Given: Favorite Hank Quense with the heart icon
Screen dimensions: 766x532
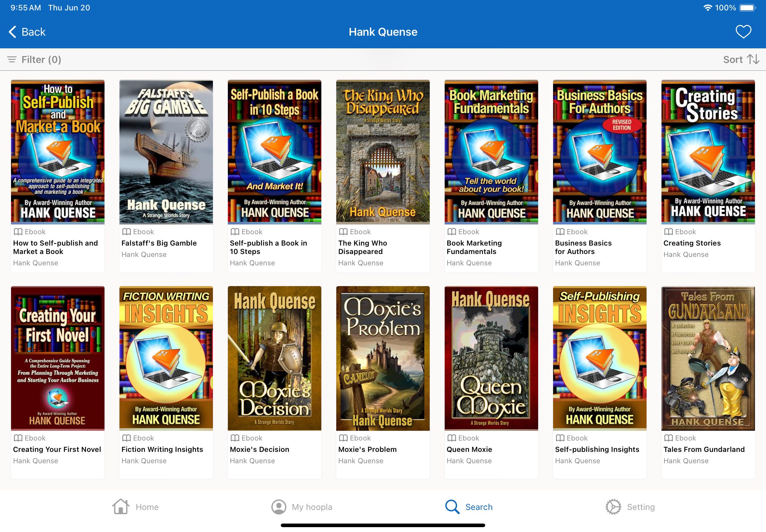Looking at the screenshot, I should pyautogui.click(x=743, y=32).
